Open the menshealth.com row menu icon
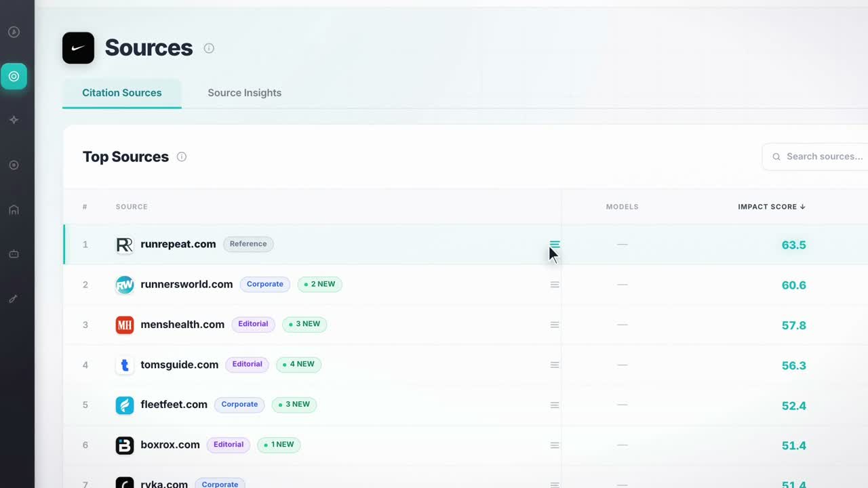Viewport: 868px width, 488px height. (x=555, y=325)
